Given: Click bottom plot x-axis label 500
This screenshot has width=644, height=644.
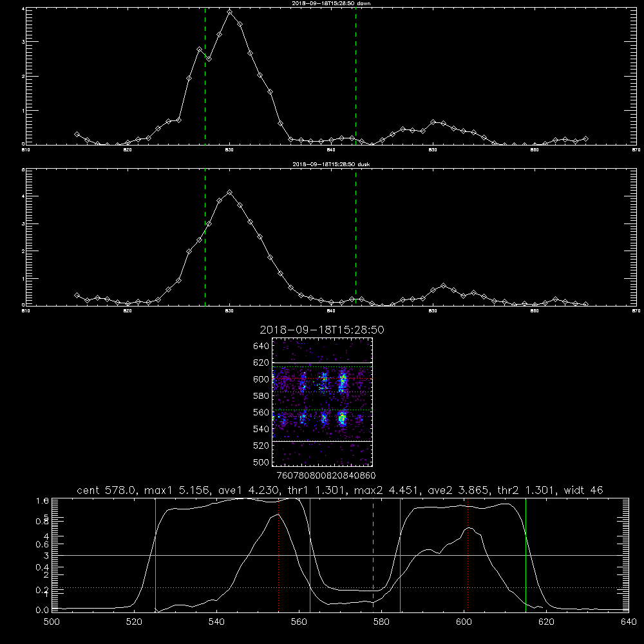Looking at the screenshot, I should [x=52, y=622].
